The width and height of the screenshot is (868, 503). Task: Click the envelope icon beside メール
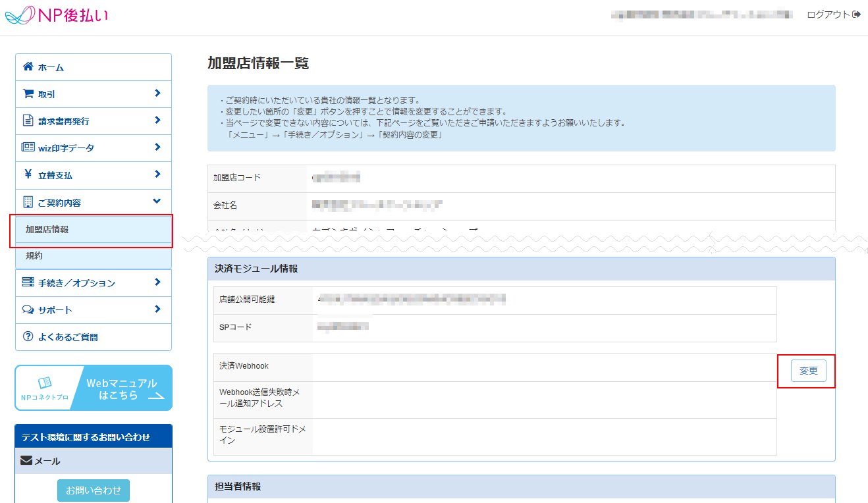pyautogui.click(x=26, y=461)
